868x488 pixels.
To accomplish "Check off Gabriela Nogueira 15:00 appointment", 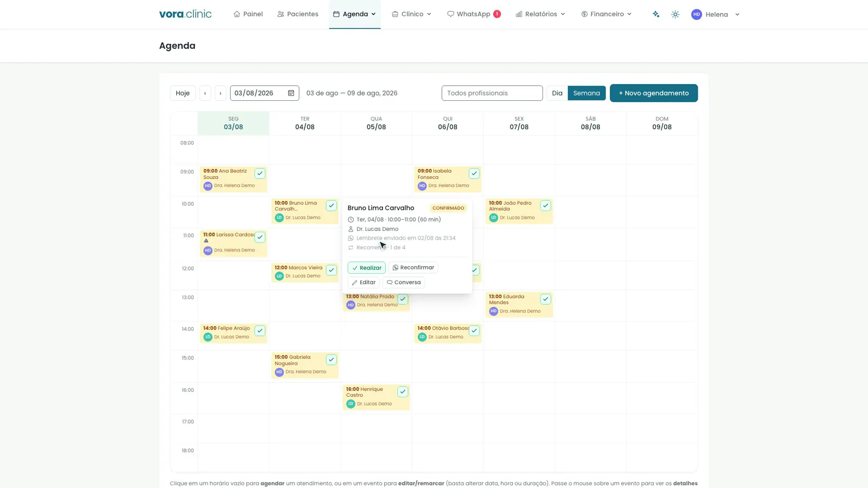I will pos(331,359).
